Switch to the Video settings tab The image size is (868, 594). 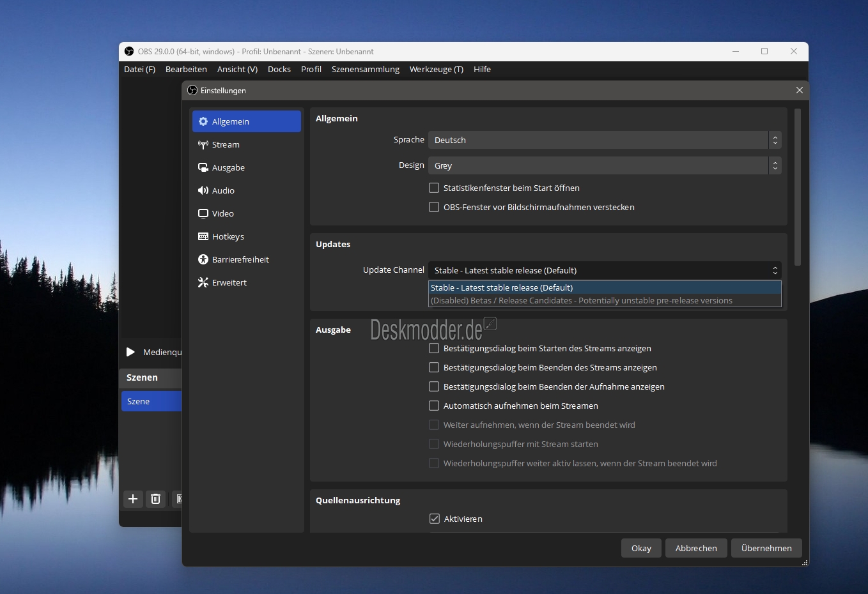(x=247, y=213)
